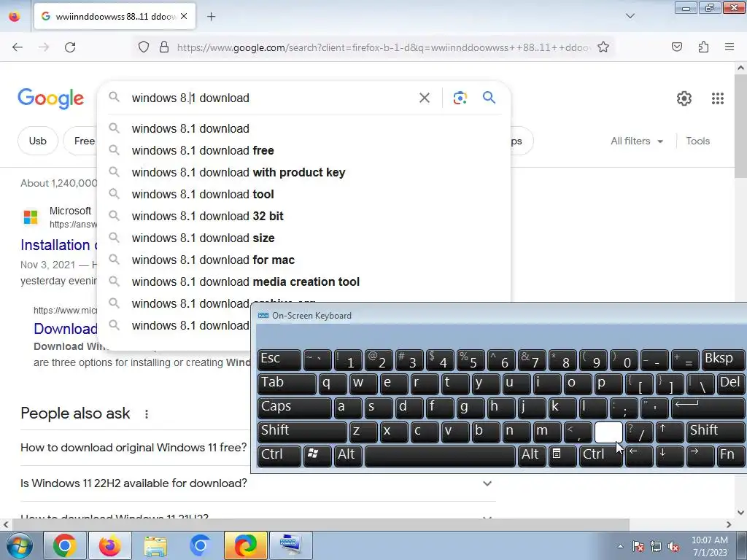The width and height of the screenshot is (747, 560).
Task: Go back with the browser back arrow
Action: [18, 47]
